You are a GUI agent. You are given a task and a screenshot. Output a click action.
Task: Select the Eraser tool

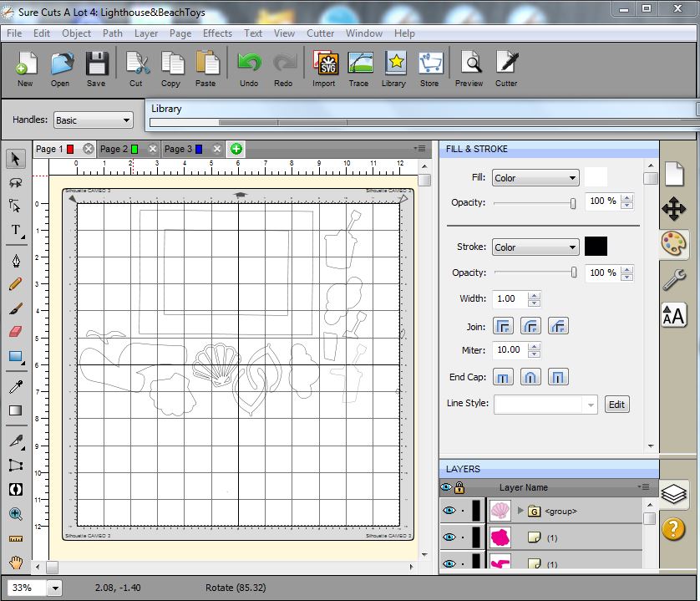coord(15,332)
